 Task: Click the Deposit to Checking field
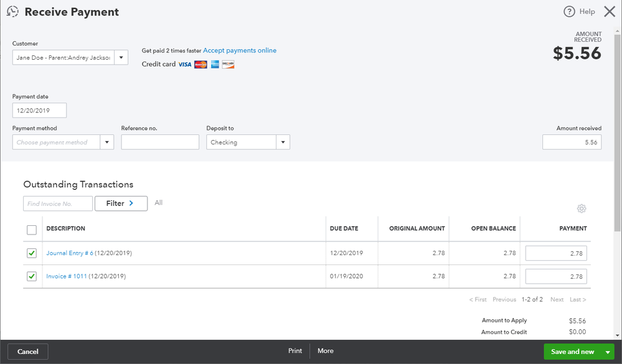click(x=241, y=142)
